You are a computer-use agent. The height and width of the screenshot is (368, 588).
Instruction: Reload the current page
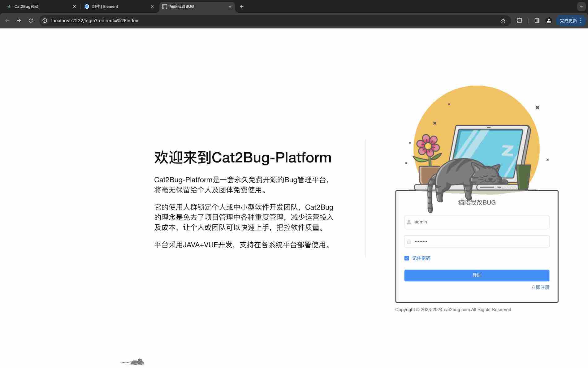(31, 20)
